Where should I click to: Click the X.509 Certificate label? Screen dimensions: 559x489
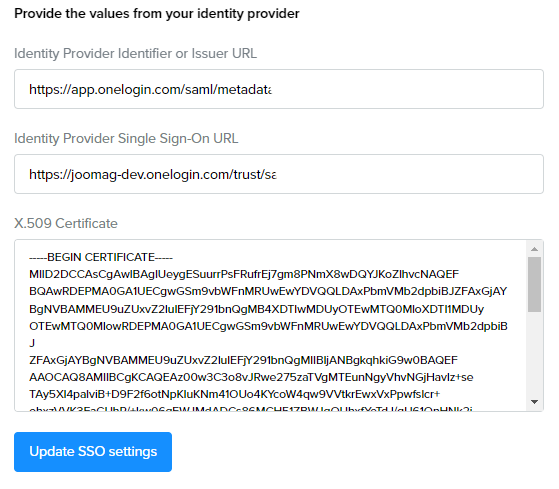tap(66, 223)
